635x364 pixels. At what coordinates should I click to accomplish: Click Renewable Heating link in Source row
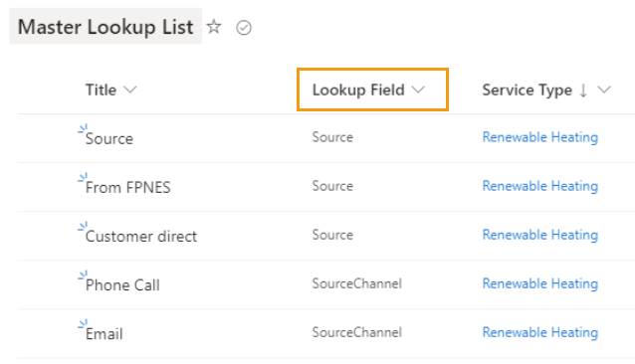(x=539, y=137)
